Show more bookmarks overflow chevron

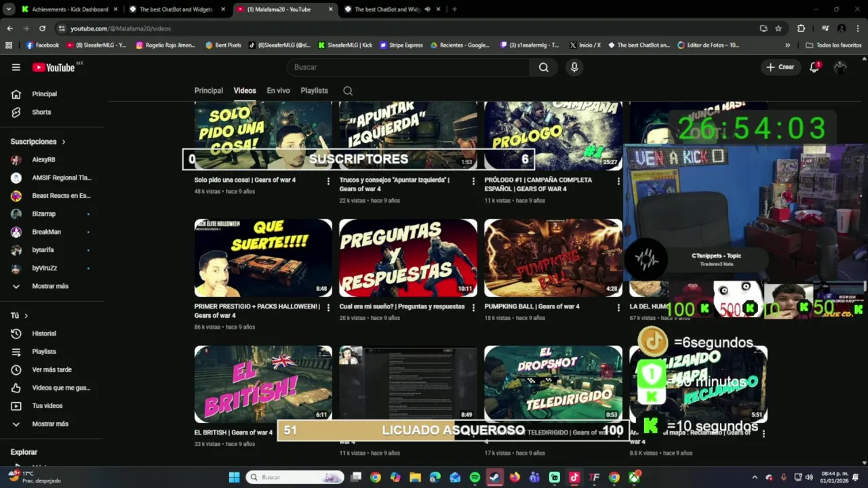[x=787, y=45]
